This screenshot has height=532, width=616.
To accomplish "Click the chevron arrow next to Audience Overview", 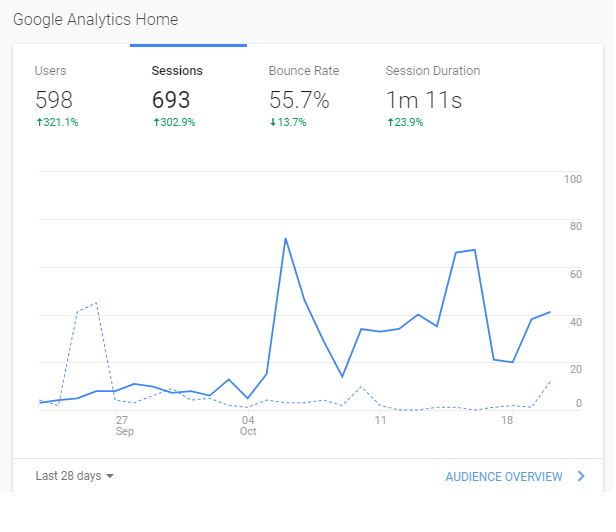I will click(581, 476).
